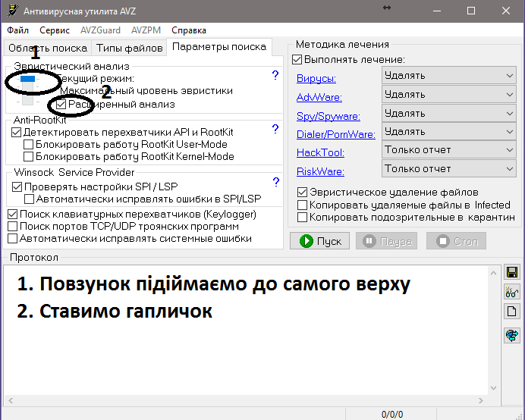Click the question mark in Winsock Service Provider
525x420 pixels.
tap(275, 182)
